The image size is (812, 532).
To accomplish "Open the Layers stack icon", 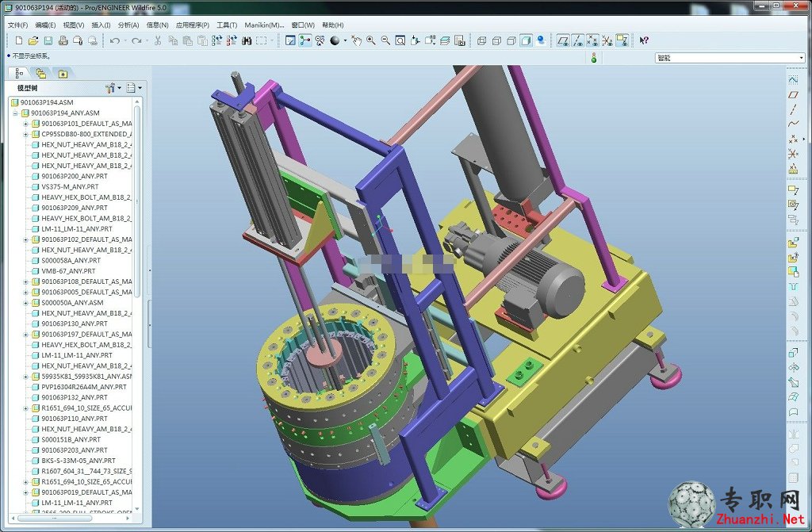I will pyautogui.click(x=445, y=40).
